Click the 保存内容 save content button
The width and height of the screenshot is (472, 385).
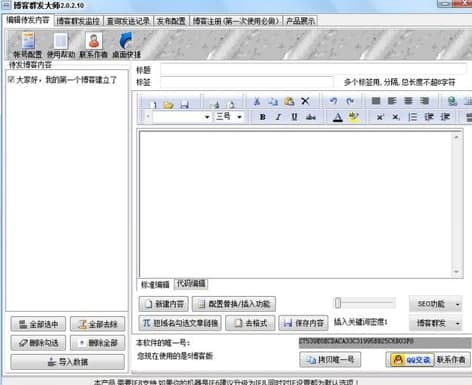[303, 323]
